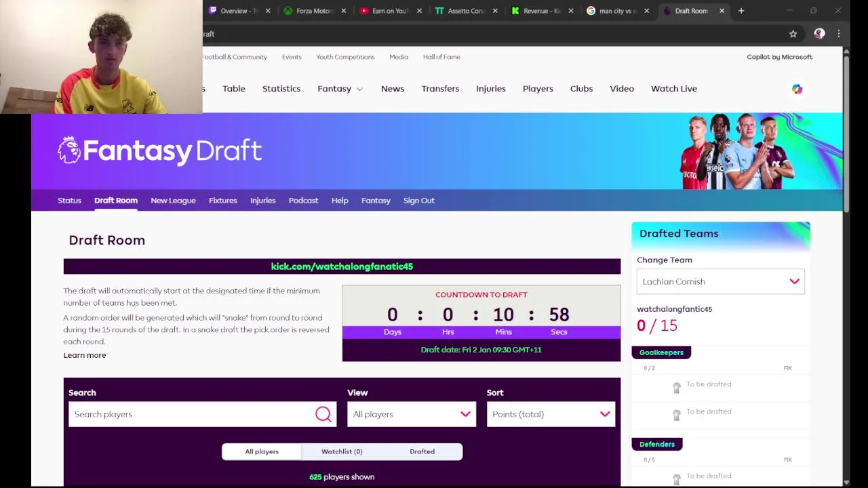Open Watch Live page

point(674,89)
